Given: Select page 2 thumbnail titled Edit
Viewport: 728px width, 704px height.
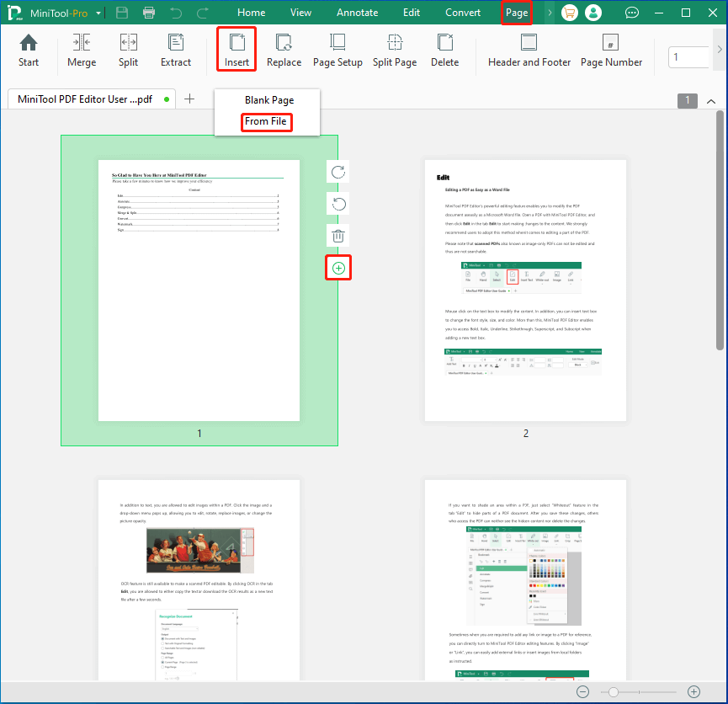Looking at the screenshot, I should 525,291.
